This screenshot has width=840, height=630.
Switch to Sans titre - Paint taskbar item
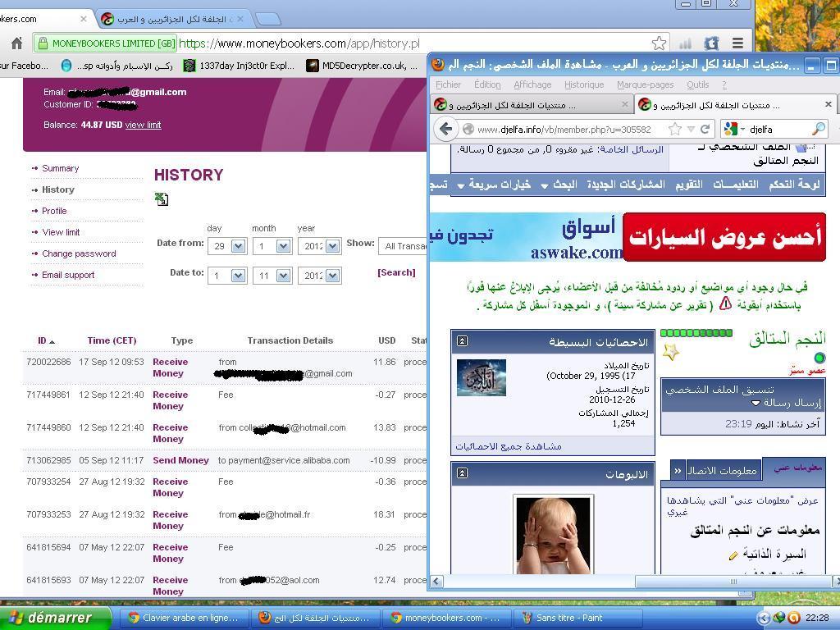[x=577, y=618]
